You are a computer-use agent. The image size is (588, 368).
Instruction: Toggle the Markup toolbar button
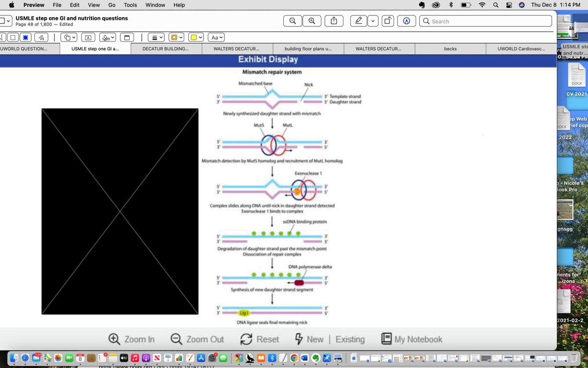tap(406, 21)
